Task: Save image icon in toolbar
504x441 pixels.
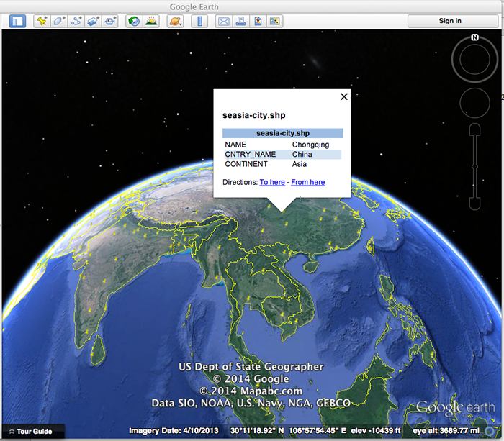Action: click(x=258, y=21)
